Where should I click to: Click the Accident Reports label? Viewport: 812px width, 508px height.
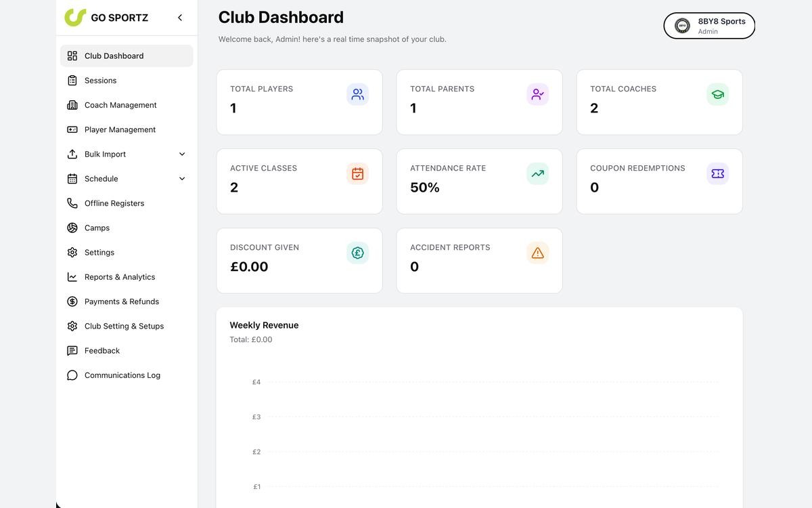[x=450, y=247]
